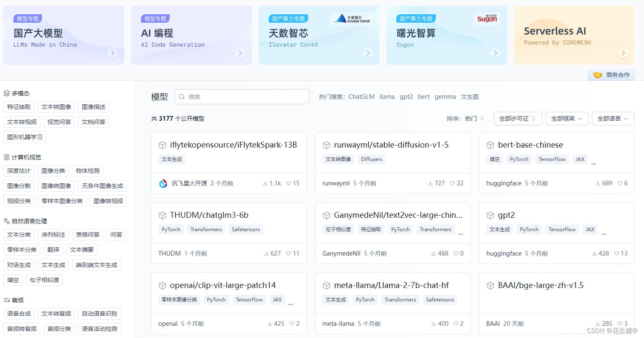Screen dimensions: 644x338
Task: Focus the 搜索 model search field
Action: click(242, 97)
